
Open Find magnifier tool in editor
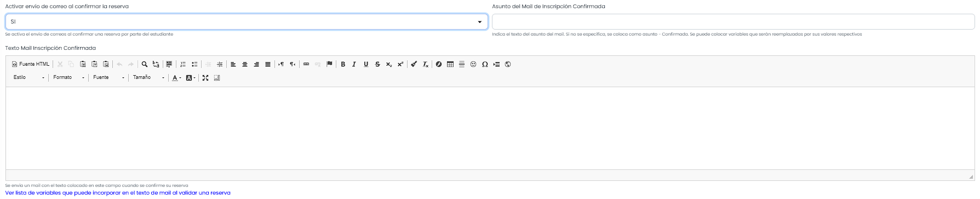[145, 64]
